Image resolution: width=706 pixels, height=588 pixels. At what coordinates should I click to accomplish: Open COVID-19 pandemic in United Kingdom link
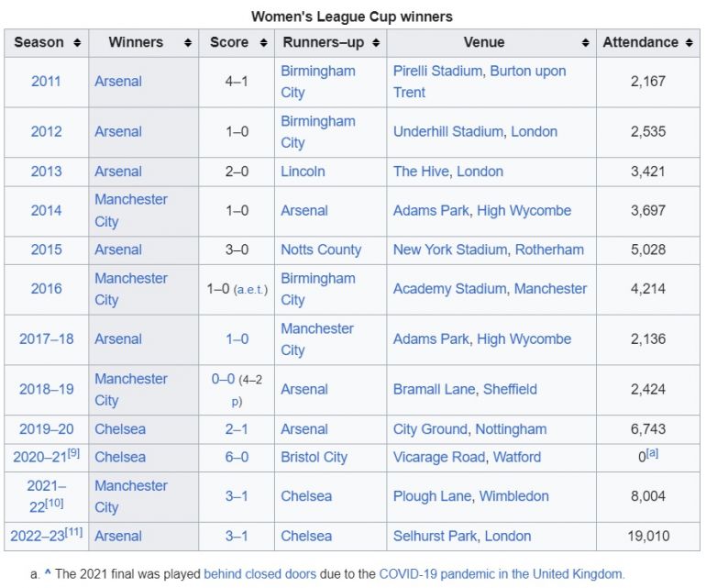(x=502, y=574)
